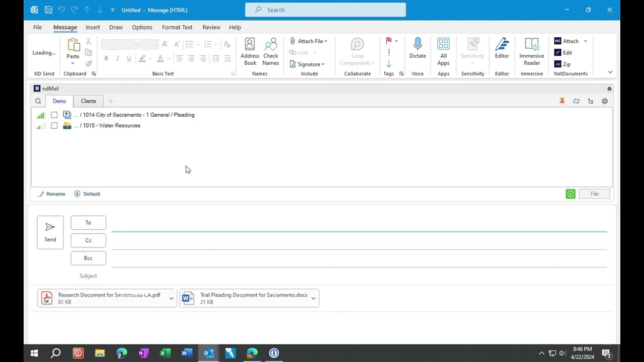Clear formatting in Basic Text group
644x362 pixels.
227,44
